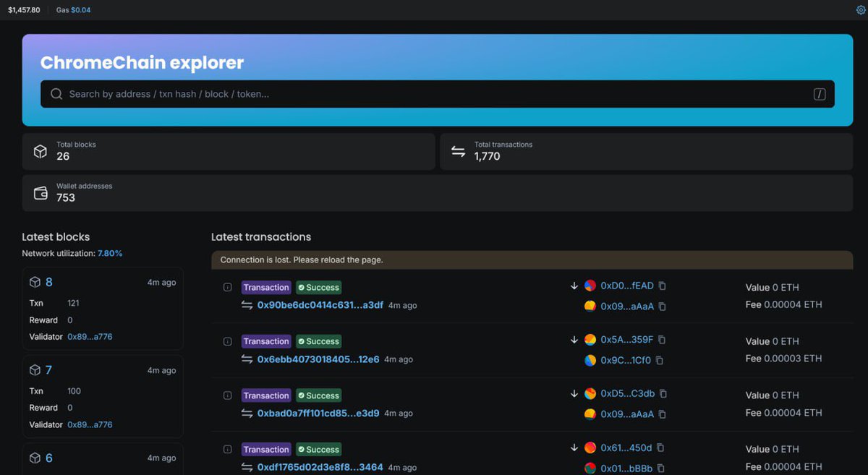Click the search magnifier icon
This screenshot has height=475, width=868.
[x=56, y=94]
